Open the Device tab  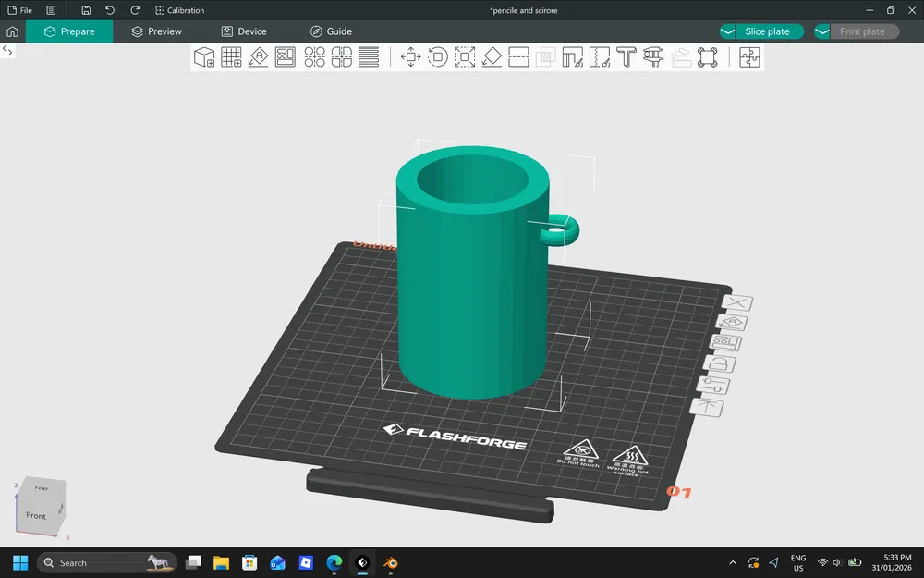tap(244, 31)
